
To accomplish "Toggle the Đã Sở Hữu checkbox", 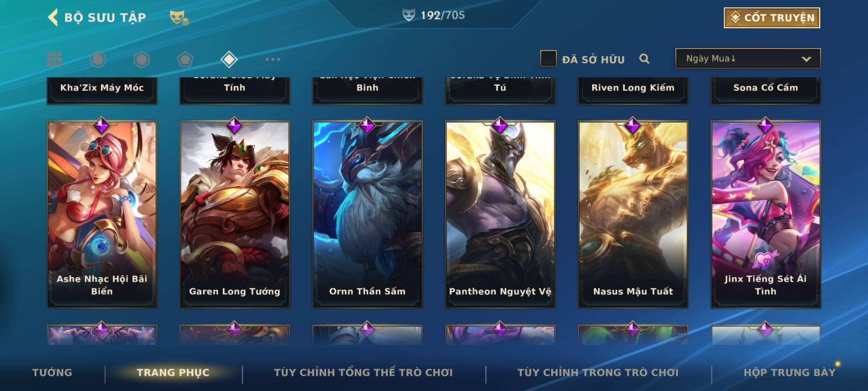I will (x=548, y=59).
